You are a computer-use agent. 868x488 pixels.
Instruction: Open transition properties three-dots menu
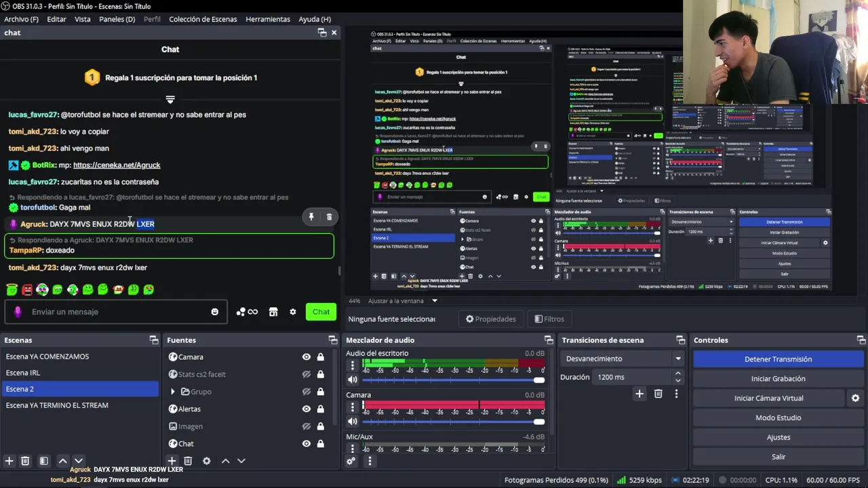[x=676, y=394]
